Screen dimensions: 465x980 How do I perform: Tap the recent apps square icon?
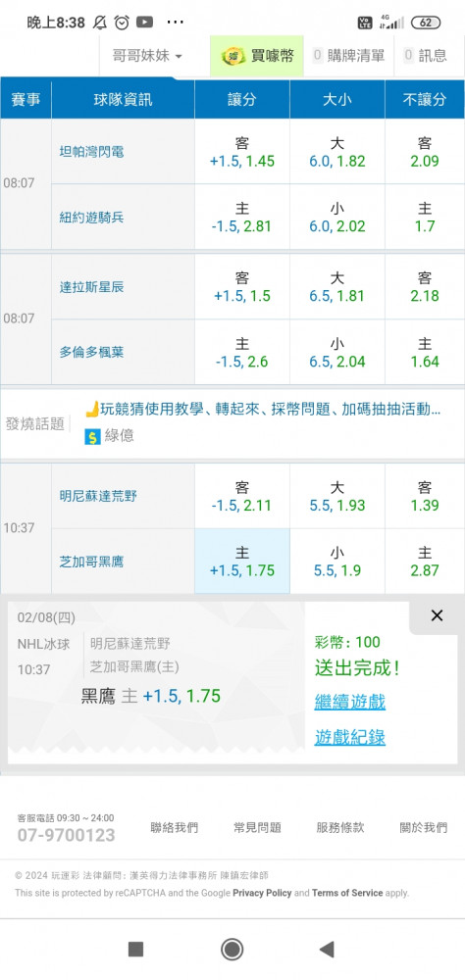tap(135, 950)
